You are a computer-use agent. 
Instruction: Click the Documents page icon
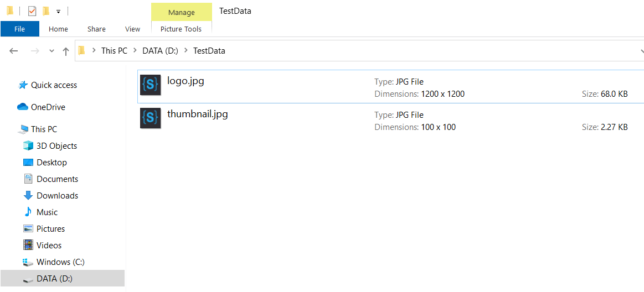28,179
